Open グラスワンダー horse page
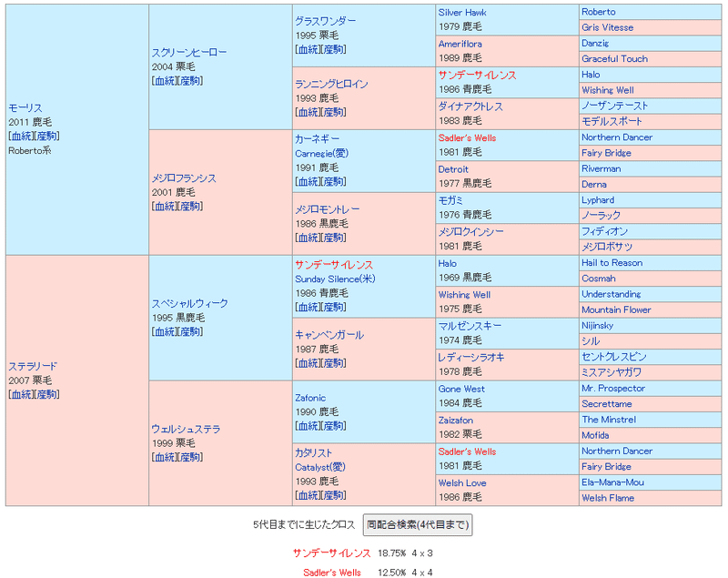Screen dimensions: 728x578 (326, 21)
